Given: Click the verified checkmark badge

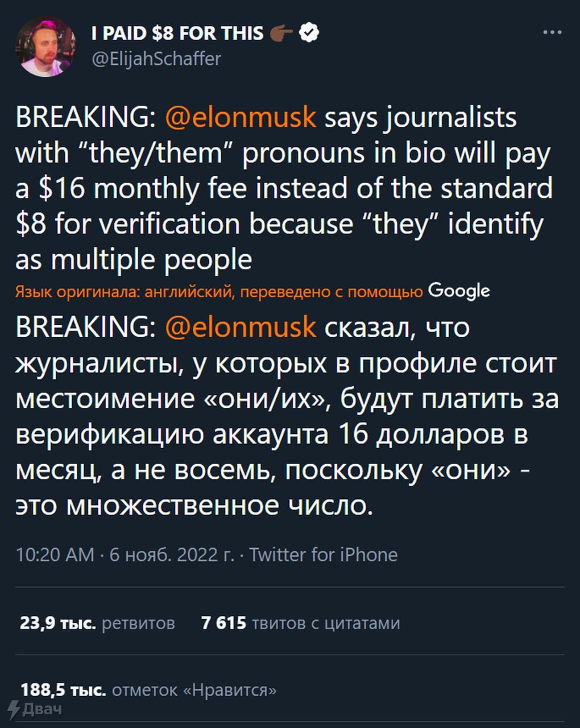Looking at the screenshot, I should (309, 33).
